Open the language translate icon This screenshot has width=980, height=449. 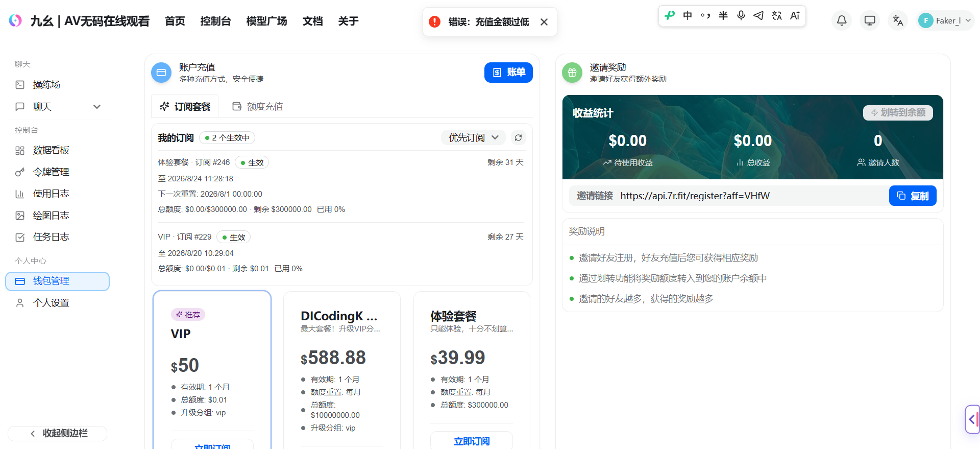[898, 20]
